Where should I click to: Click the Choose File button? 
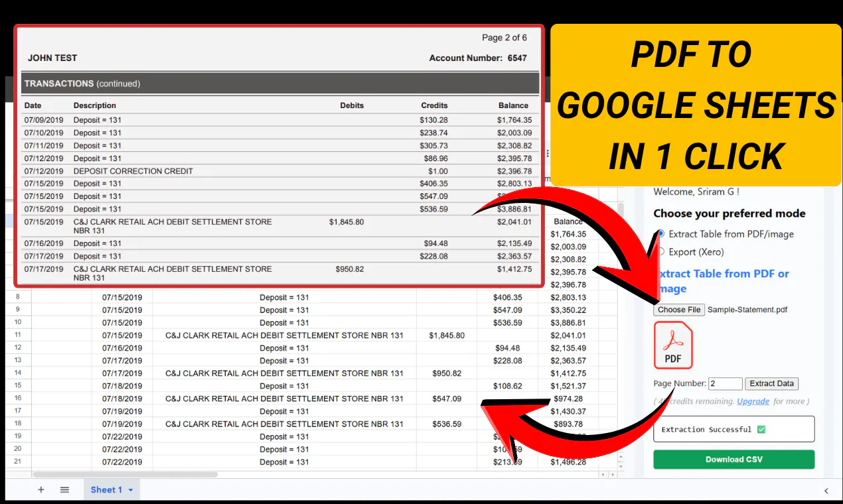point(679,310)
